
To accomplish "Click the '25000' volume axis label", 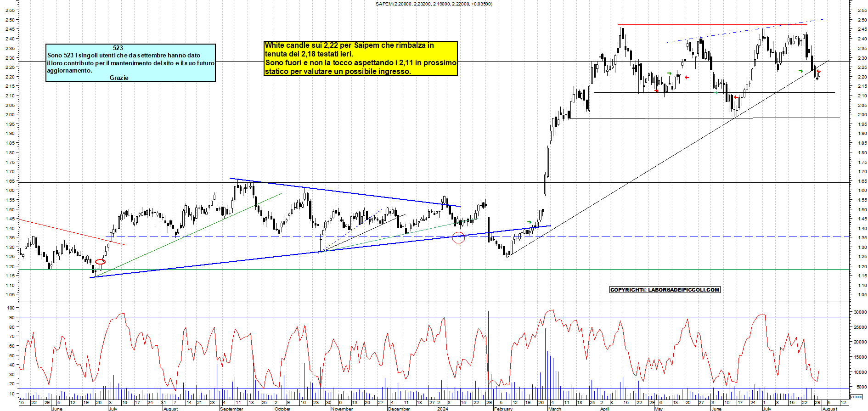I will pyautogui.click(x=860, y=327).
